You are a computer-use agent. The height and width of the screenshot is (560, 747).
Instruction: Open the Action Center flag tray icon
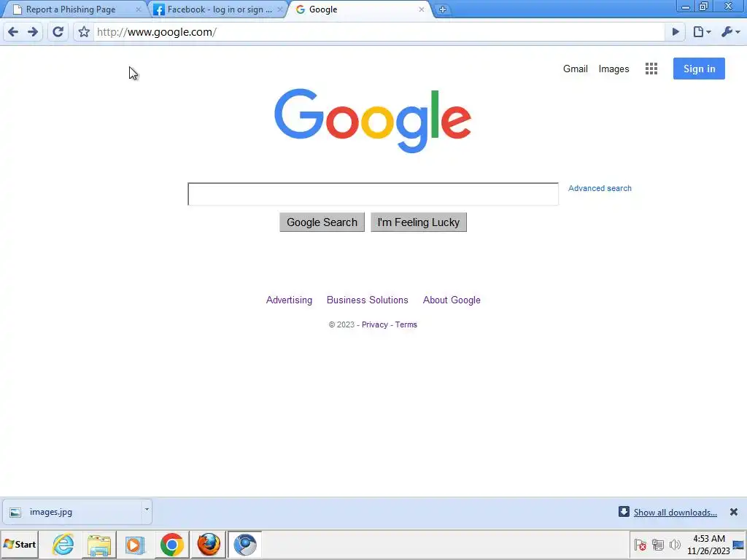640,545
